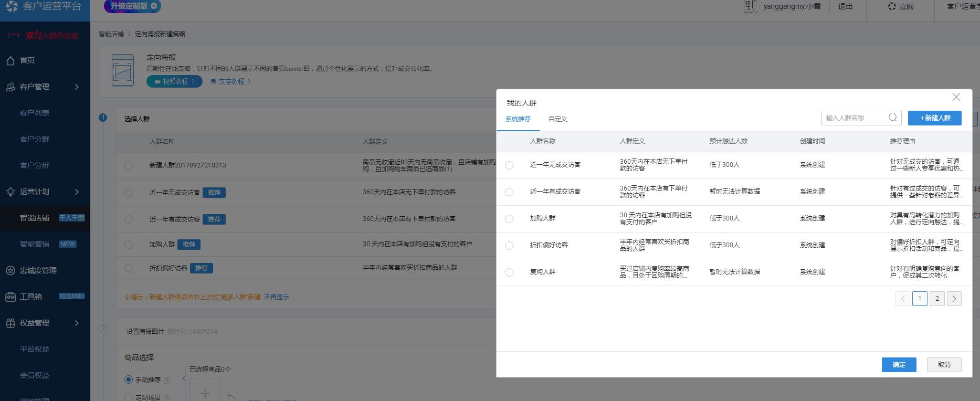Screen dimensions: 980x401
Task: Open 客户列表 in sidebar
Action: point(35,113)
